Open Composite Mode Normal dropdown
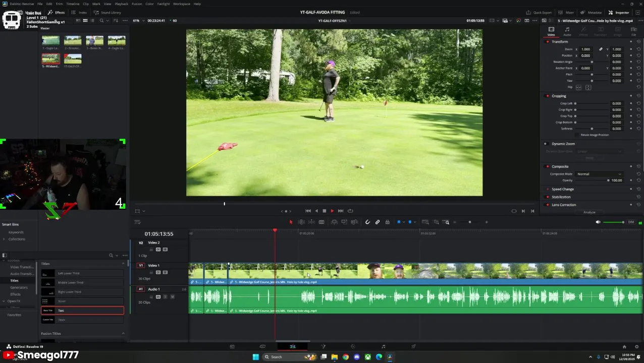 point(599,174)
